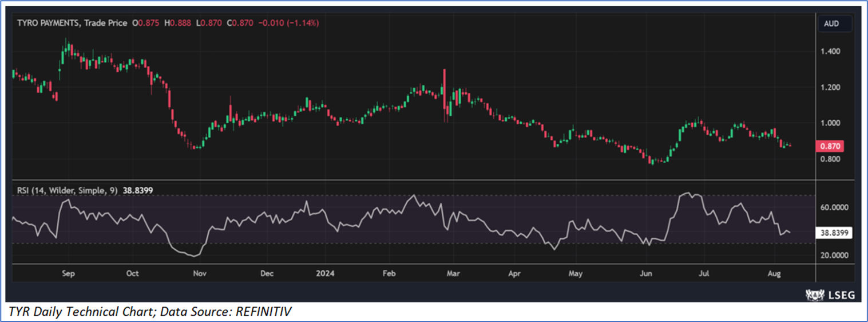Screen dimensions: 868x322
Task: Click the O0.875 open price value
Action: point(147,23)
